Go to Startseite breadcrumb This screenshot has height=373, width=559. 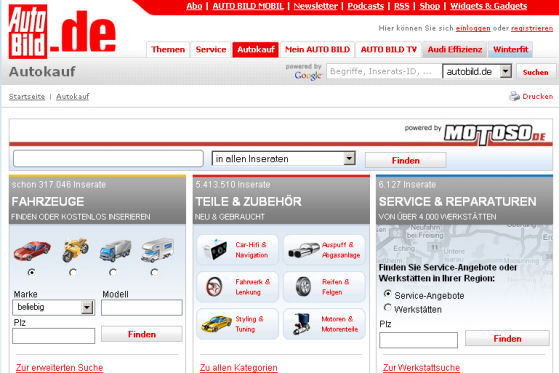[27, 97]
